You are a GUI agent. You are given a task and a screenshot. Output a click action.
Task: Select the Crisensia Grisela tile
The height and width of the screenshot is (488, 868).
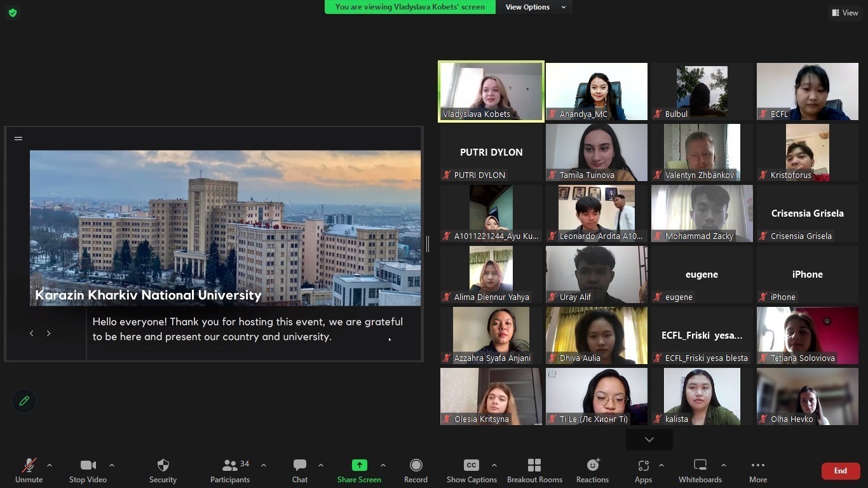tap(808, 213)
